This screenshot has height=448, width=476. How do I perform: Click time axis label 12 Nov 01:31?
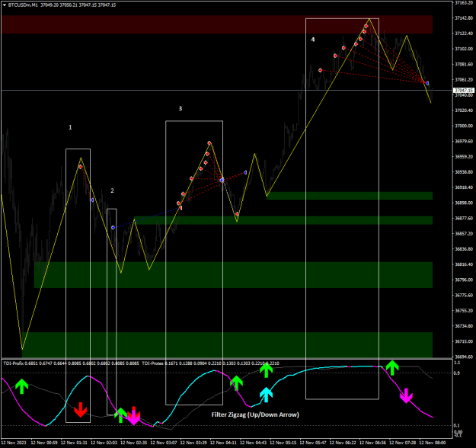click(74, 443)
